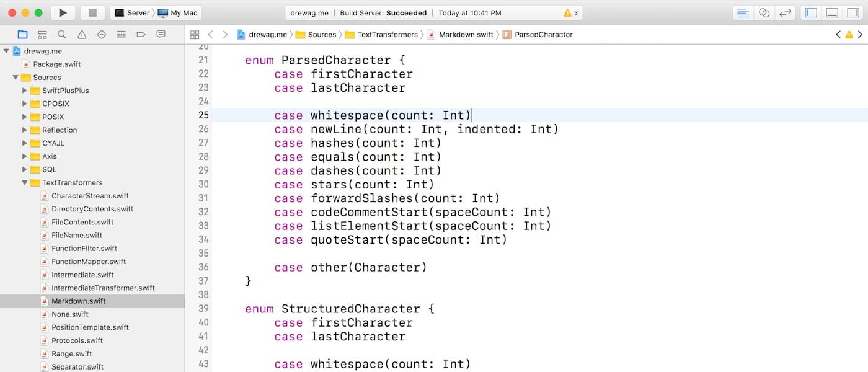The image size is (868, 372).
Task: Open the report navigator
Action: tap(161, 35)
